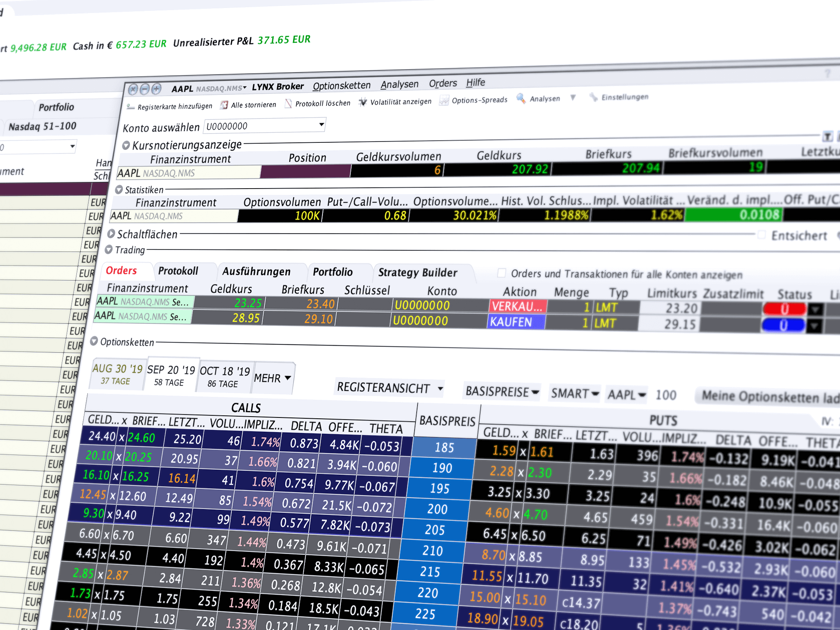Click Nasdaq 51-100 tab in background window
This screenshot has height=630, width=840.
pos(42,126)
